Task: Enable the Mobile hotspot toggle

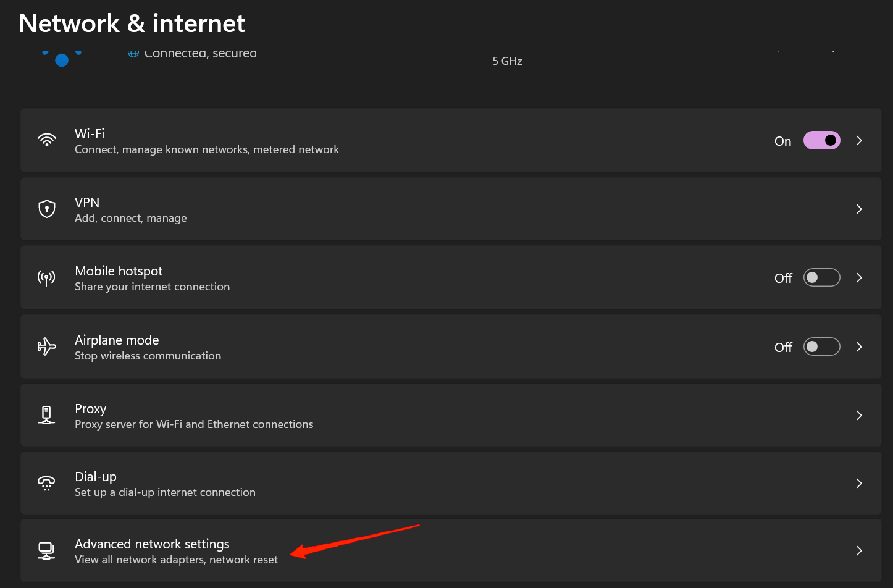Action: tap(821, 278)
